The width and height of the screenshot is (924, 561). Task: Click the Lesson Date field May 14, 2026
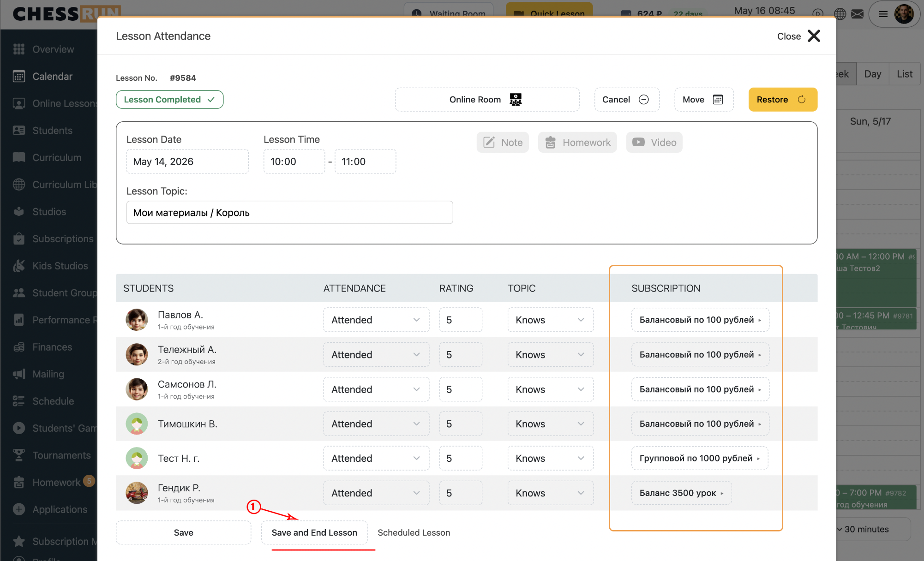click(x=187, y=161)
